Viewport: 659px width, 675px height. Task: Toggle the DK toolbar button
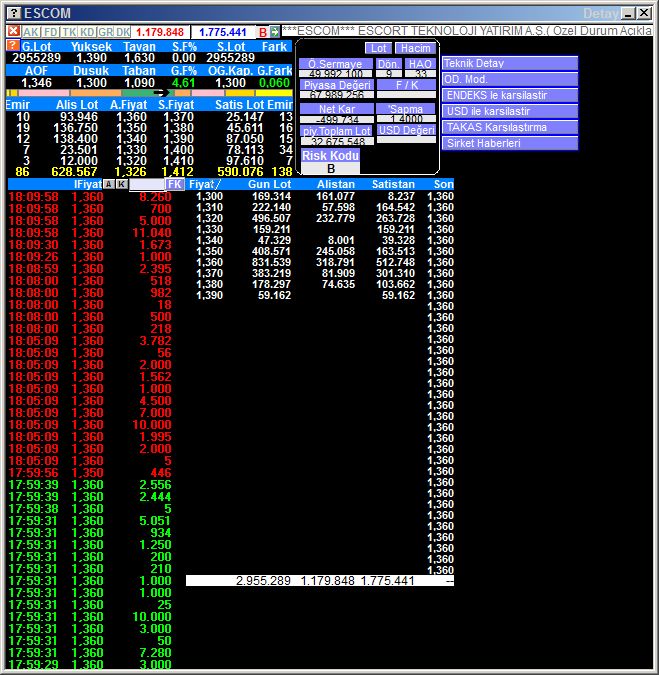pyautogui.click(x=123, y=32)
